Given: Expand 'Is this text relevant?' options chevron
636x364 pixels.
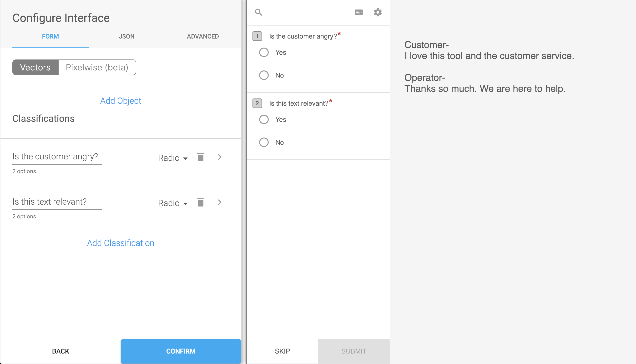Looking at the screenshot, I should click(220, 202).
